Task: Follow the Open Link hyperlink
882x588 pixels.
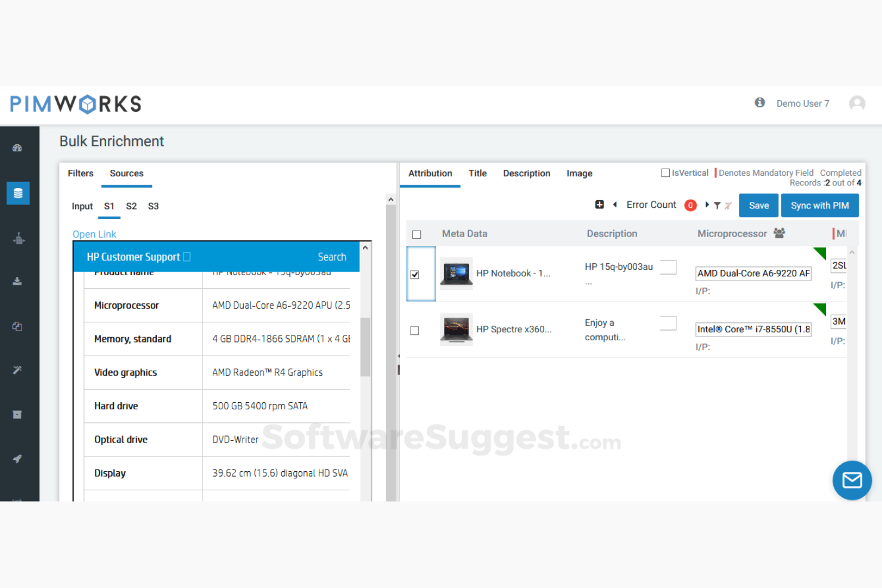Action: pyautogui.click(x=94, y=234)
